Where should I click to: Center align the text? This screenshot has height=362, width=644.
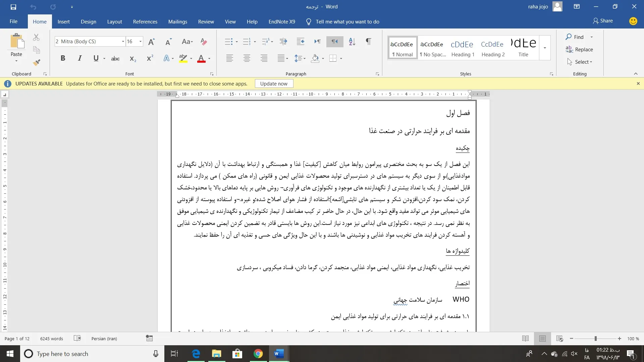(247, 59)
